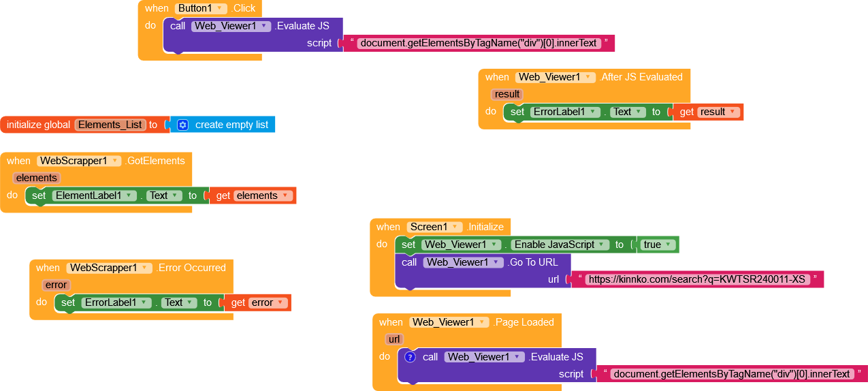Open the Screen1 component dropdown
868x391 pixels.
(x=435, y=227)
